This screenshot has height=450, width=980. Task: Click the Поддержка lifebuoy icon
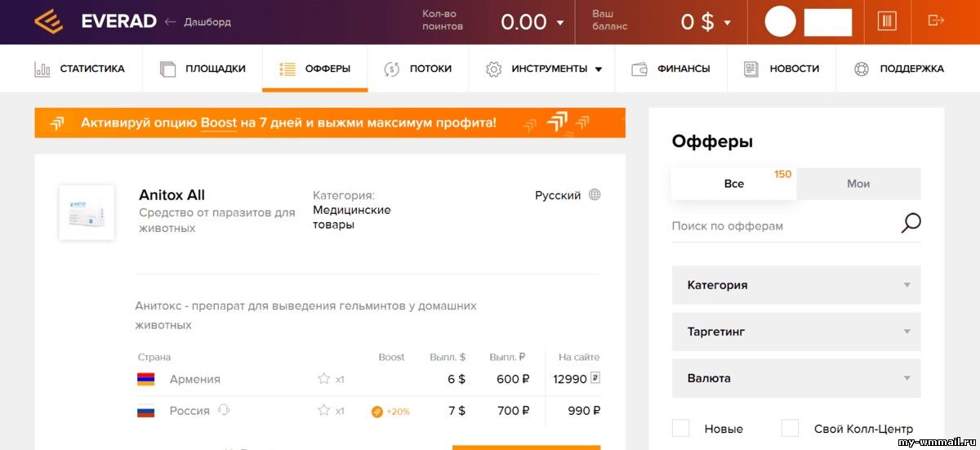point(862,69)
